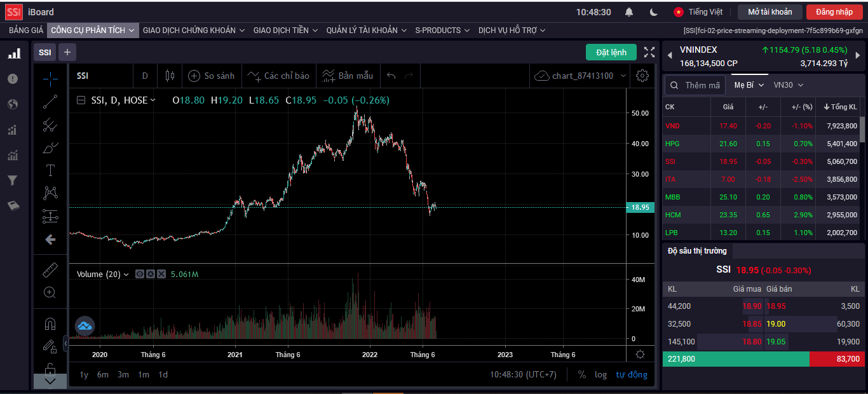Toggle percentage scale %

pyautogui.click(x=582, y=374)
